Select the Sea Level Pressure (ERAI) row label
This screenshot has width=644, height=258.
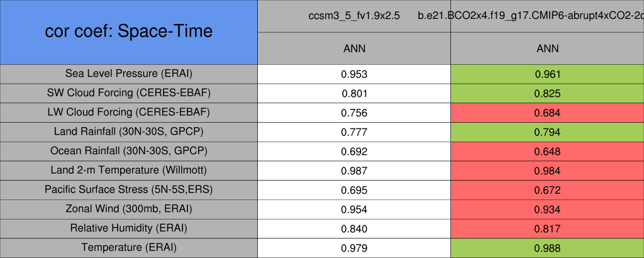128,74
